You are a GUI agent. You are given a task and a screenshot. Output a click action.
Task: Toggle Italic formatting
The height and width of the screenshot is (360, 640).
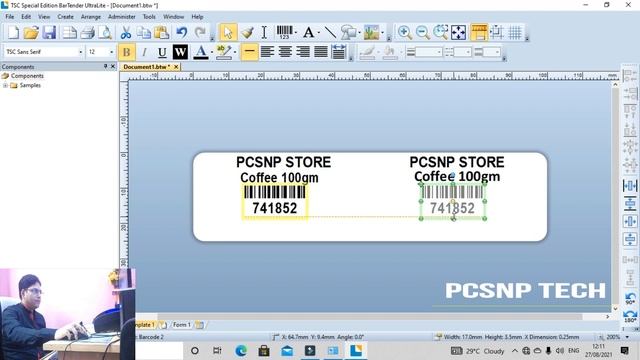click(x=144, y=52)
